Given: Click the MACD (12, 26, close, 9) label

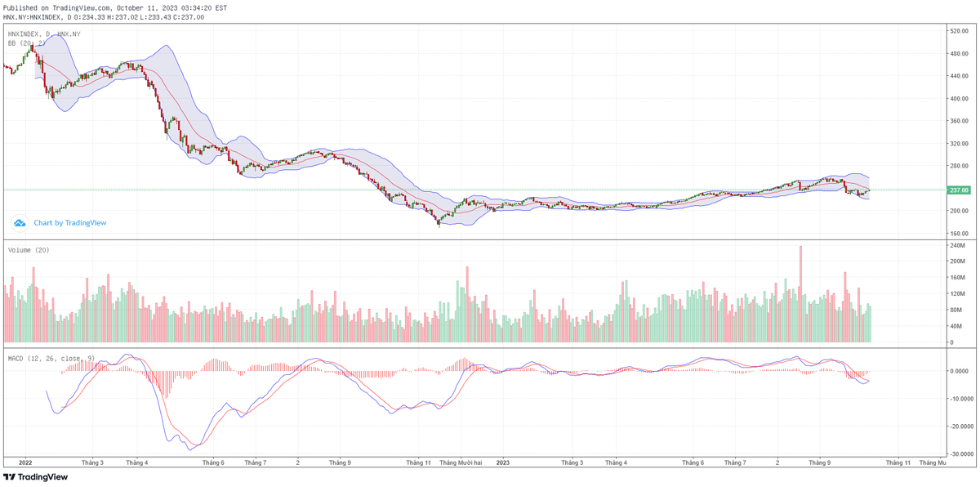Looking at the screenshot, I should tap(51, 359).
